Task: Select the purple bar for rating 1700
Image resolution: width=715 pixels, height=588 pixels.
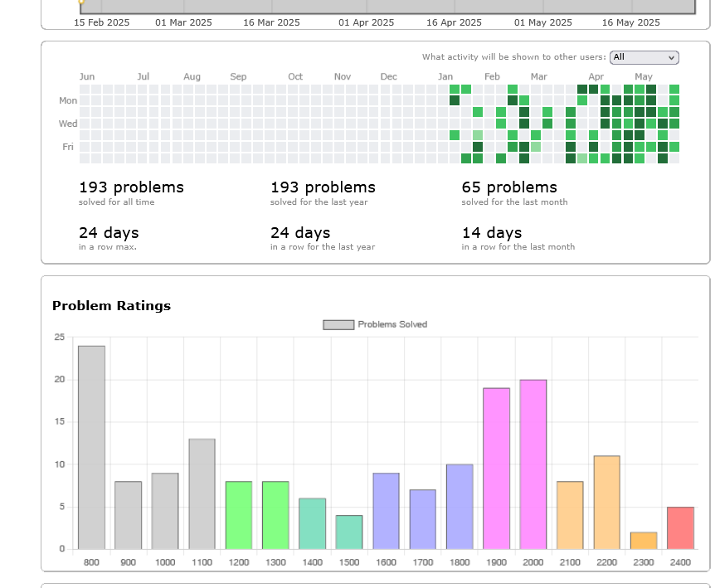Action: pos(423,519)
